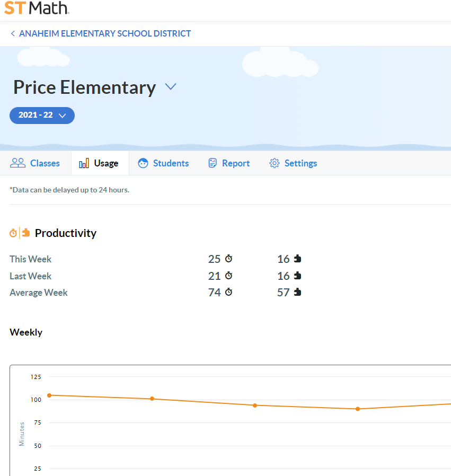Click the 50 y-axis tick label
The image size is (451, 476).
(38, 446)
